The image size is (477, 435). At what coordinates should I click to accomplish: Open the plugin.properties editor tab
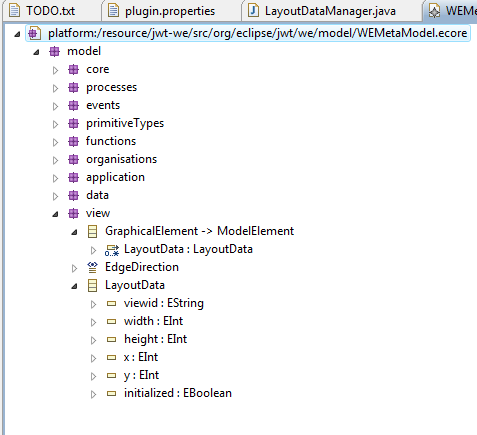[170, 11]
